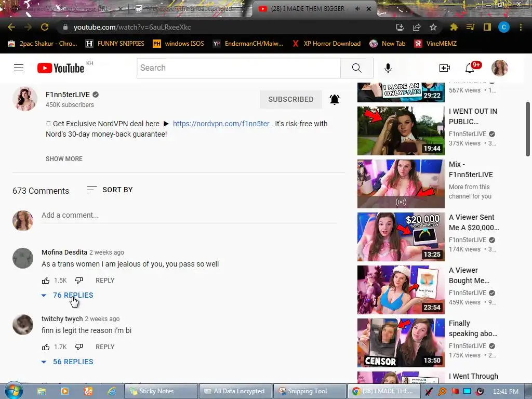Open the Sticky Notes taskbar button

tap(161, 391)
